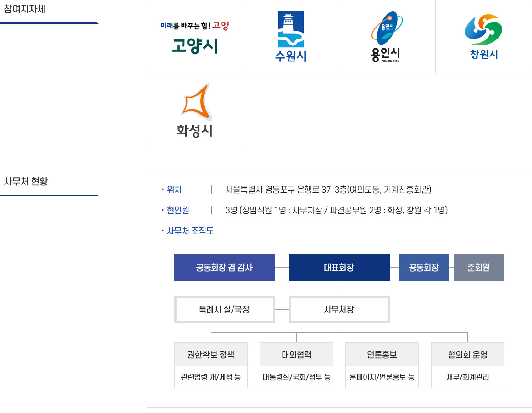Select the 언론홍보 header cell

pyautogui.click(x=382, y=354)
